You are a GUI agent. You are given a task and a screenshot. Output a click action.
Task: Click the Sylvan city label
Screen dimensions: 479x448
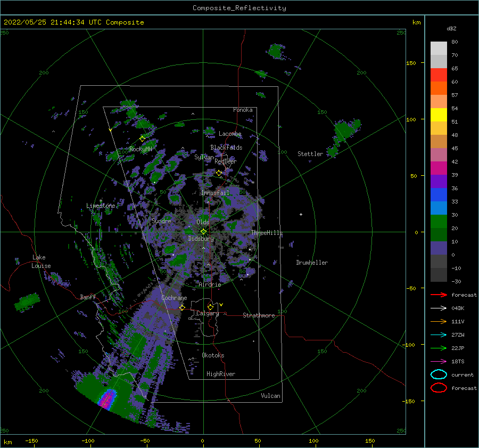click(204, 157)
